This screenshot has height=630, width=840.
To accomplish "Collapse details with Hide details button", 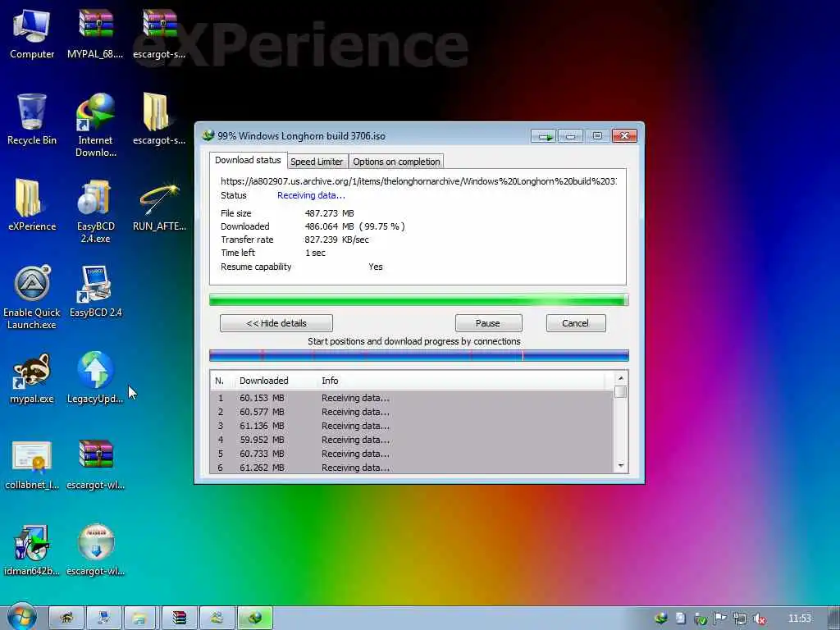I will pos(276,323).
